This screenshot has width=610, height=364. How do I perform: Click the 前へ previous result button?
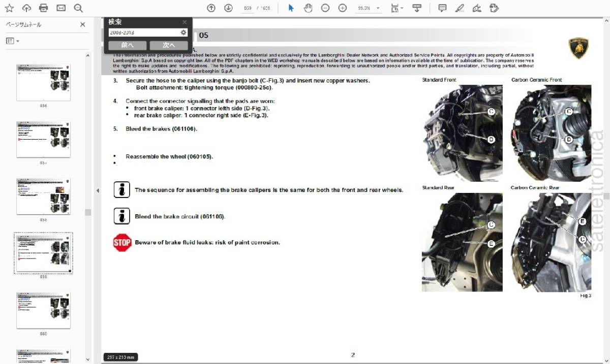tap(127, 45)
